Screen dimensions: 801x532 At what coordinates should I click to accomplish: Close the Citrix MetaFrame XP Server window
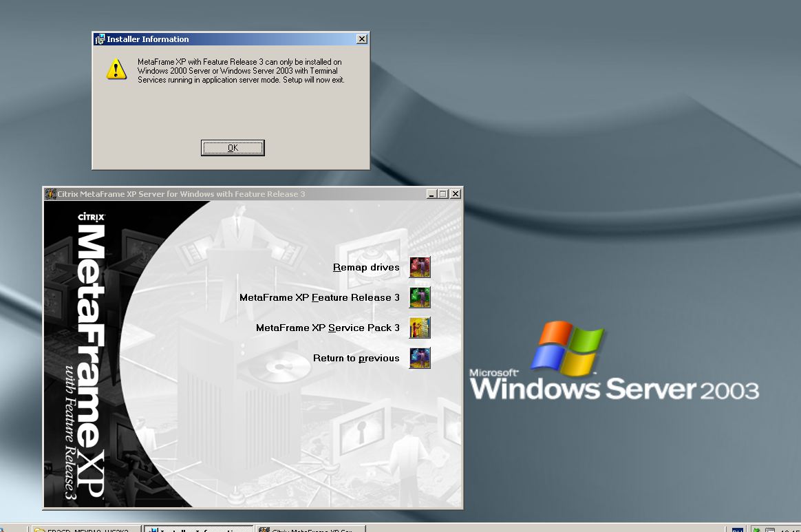click(x=455, y=194)
